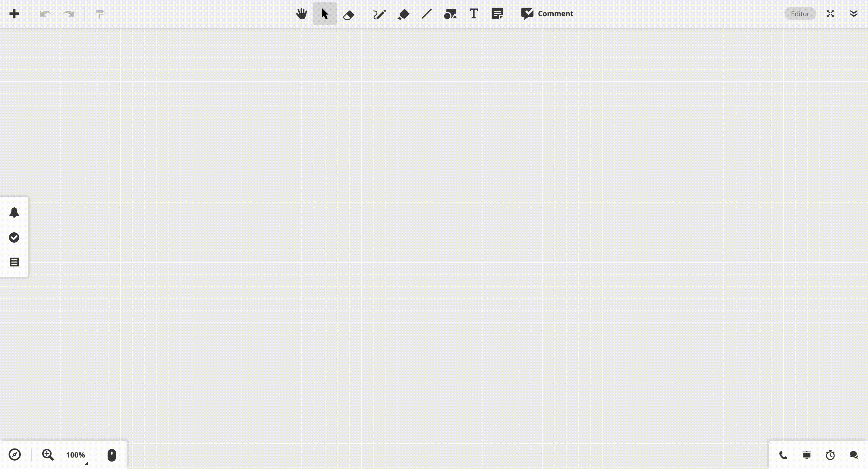Screen dimensions: 868x469
Task: Select the Pen drawing tool
Action: click(379, 14)
